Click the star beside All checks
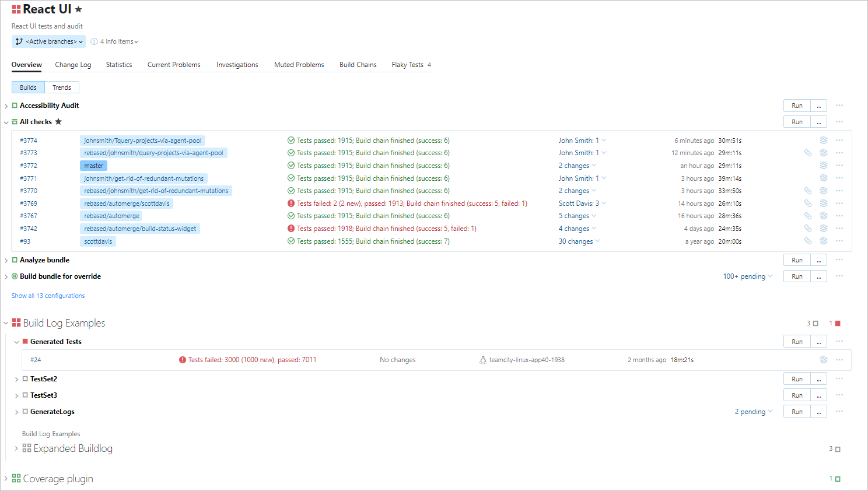The image size is (868, 491). point(58,122)
